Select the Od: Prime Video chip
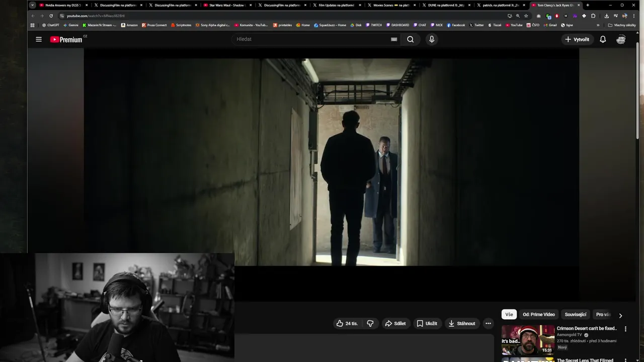Image resolution: width=644 pixels, height=362 pixels. tap(539, 314)
